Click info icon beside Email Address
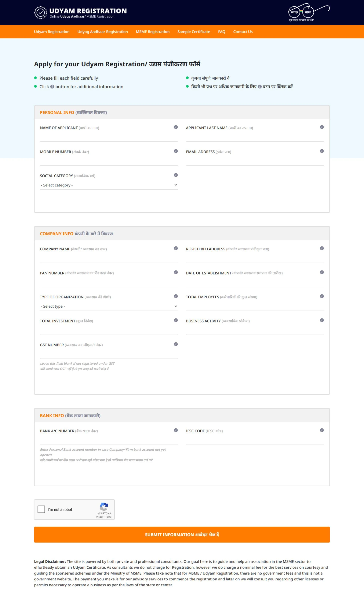 pos(322,151)
